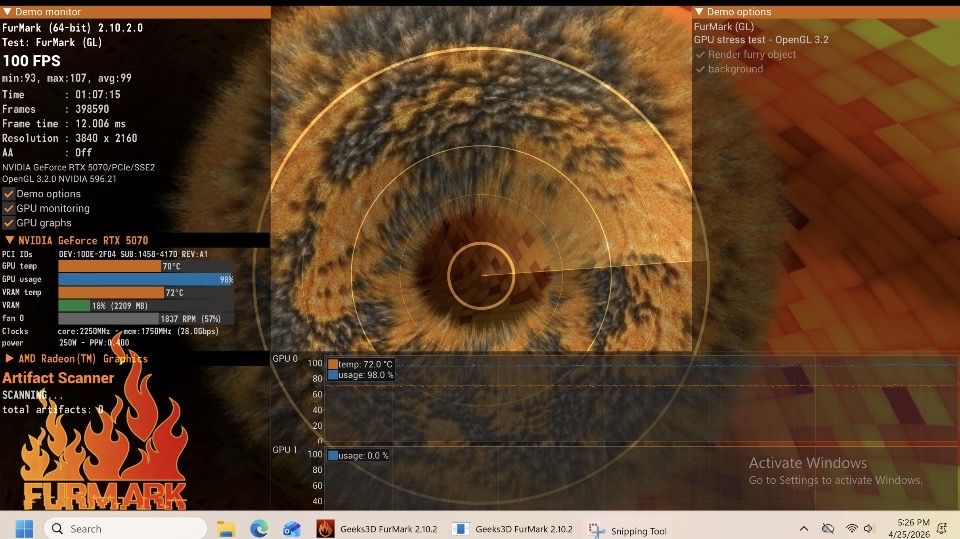This screenshot has height=539, width=960.
Task: Collapse the Demo monitor panel
Action: tap(7, 12)
